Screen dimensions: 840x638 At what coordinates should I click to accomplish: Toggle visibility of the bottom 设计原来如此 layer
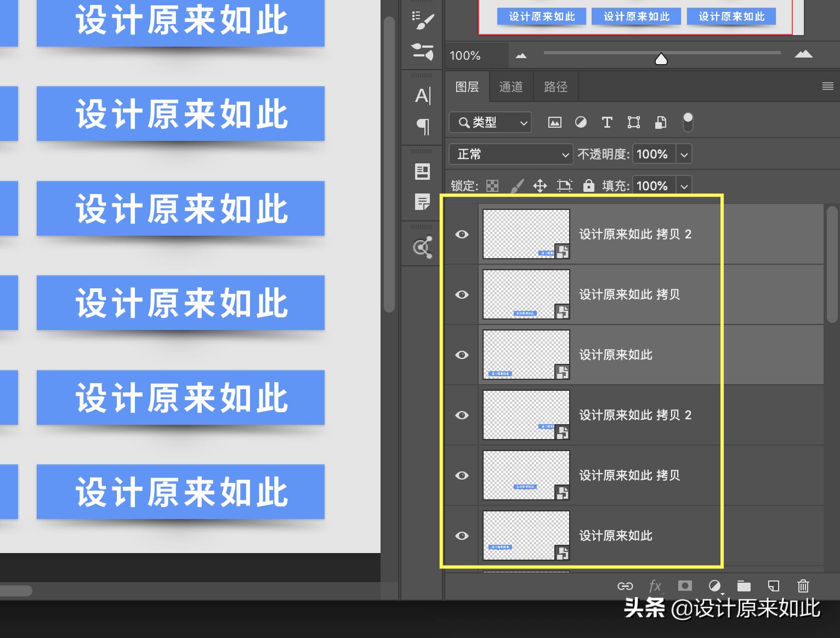pos(462,536)
